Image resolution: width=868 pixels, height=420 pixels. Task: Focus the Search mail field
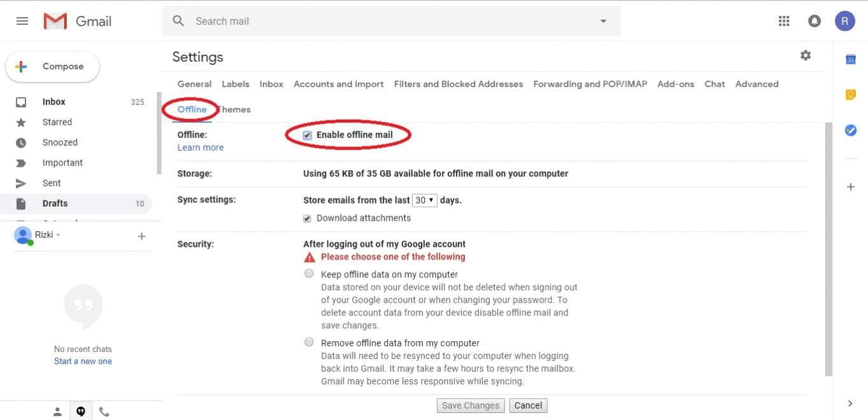392,21
